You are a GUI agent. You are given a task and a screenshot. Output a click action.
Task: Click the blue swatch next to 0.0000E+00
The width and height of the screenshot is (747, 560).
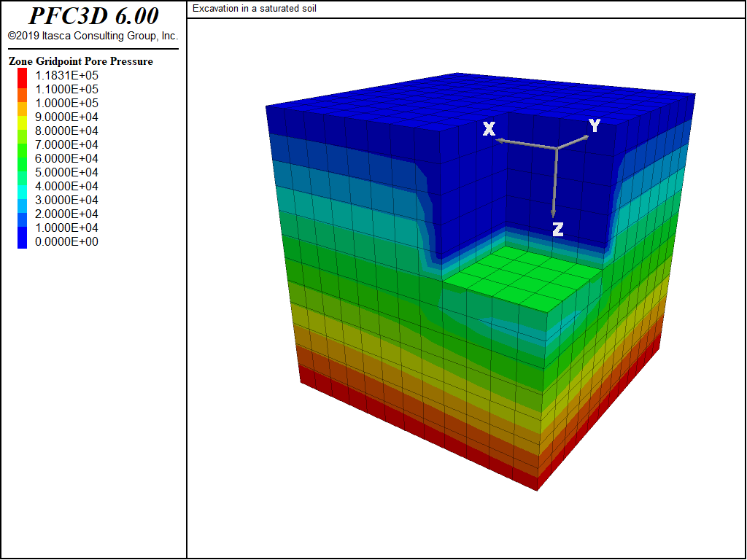tap(23, 238)
